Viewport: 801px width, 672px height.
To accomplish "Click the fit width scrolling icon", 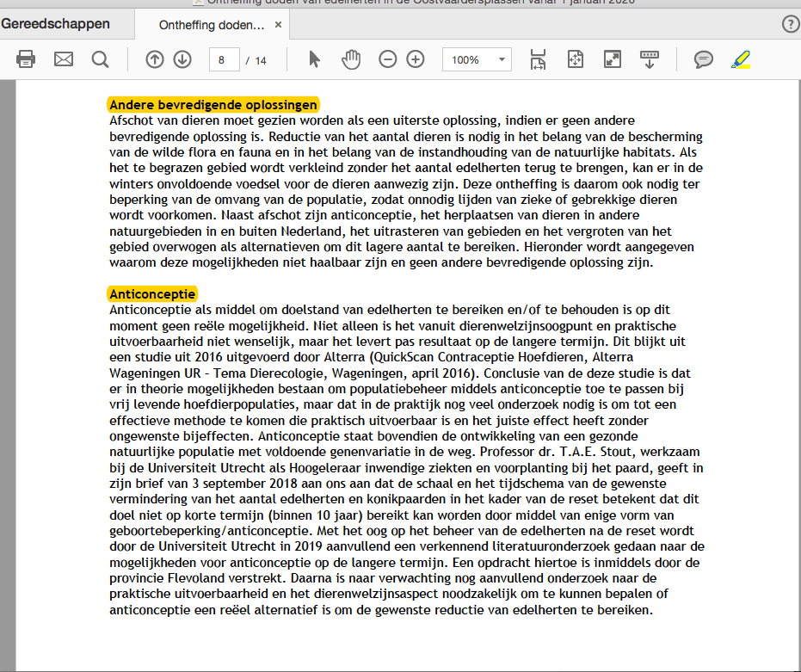I will 538,59.
